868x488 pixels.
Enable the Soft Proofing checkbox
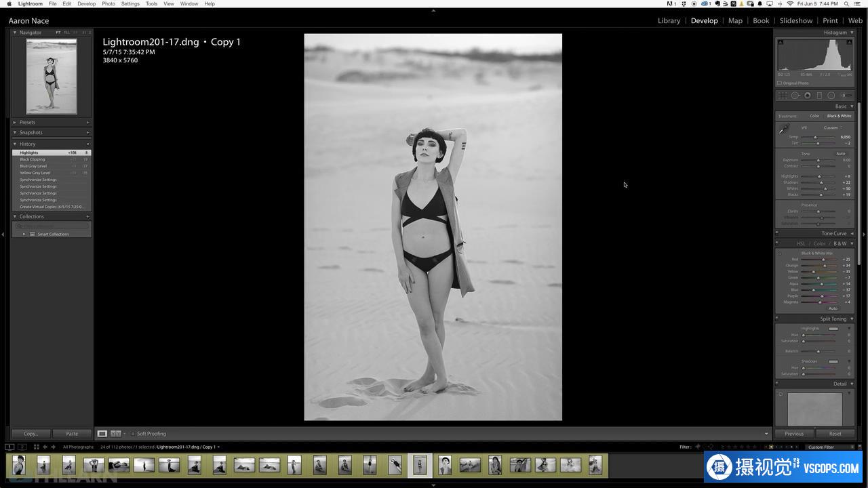(133, 434)
